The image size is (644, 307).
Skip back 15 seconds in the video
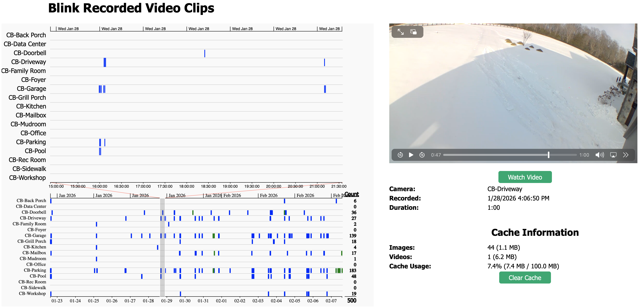pos(400,155)
